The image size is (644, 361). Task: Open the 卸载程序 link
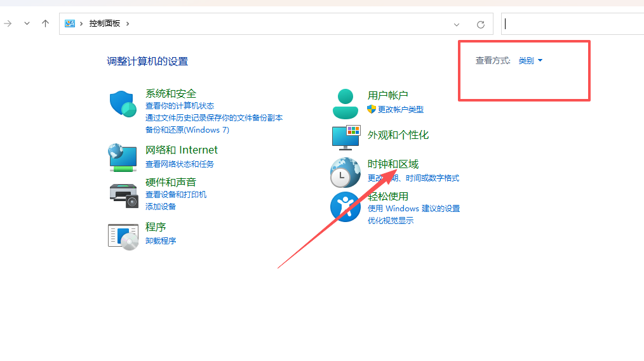point(161,241)
